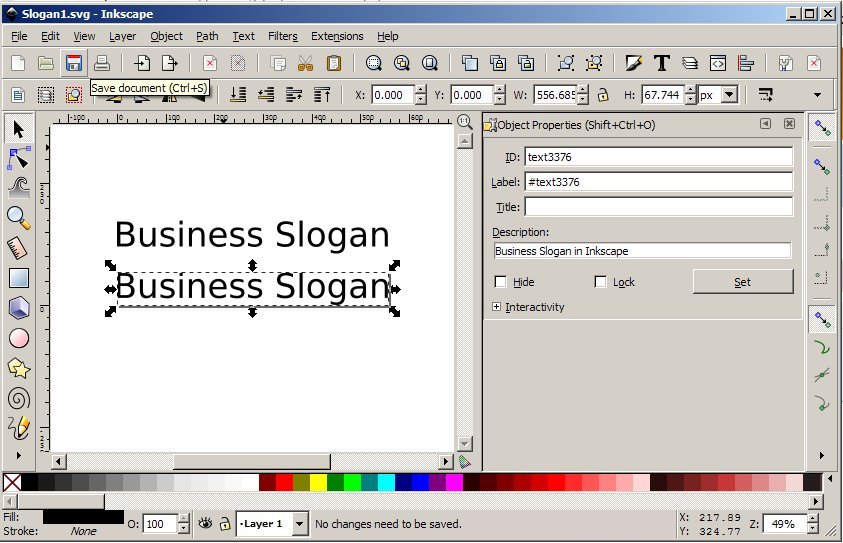The width and height of the screenshot is (843, 543).
Task: Create a new document icon
Action: 18,63
